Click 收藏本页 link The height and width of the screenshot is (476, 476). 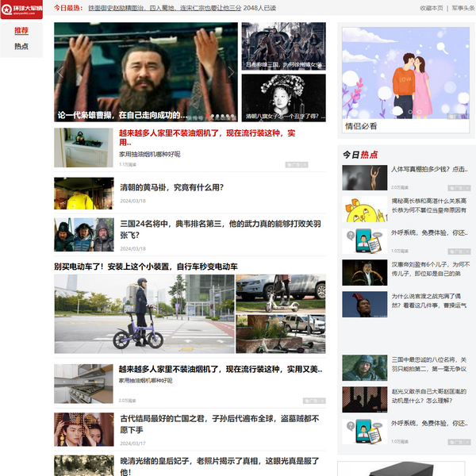click(432, 8)
